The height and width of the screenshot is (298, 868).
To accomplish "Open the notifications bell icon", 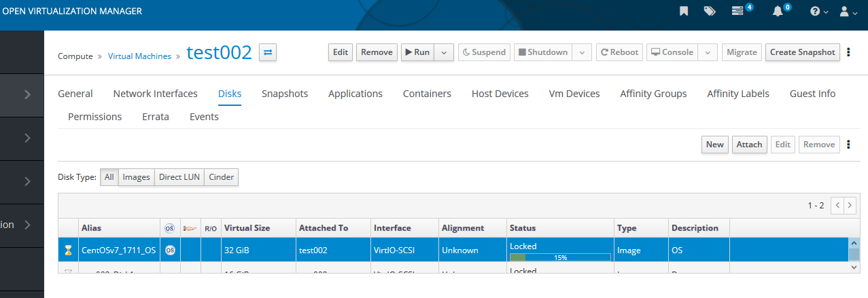I will coord(778,12).
